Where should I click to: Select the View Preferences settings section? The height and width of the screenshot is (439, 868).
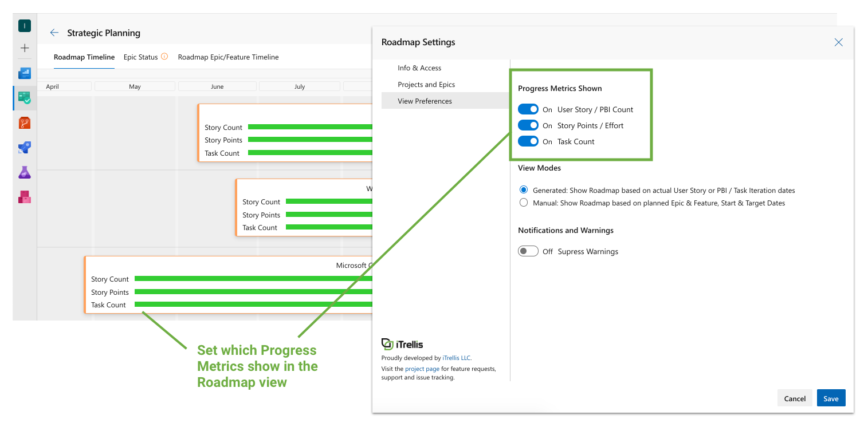tap(445, 101)
